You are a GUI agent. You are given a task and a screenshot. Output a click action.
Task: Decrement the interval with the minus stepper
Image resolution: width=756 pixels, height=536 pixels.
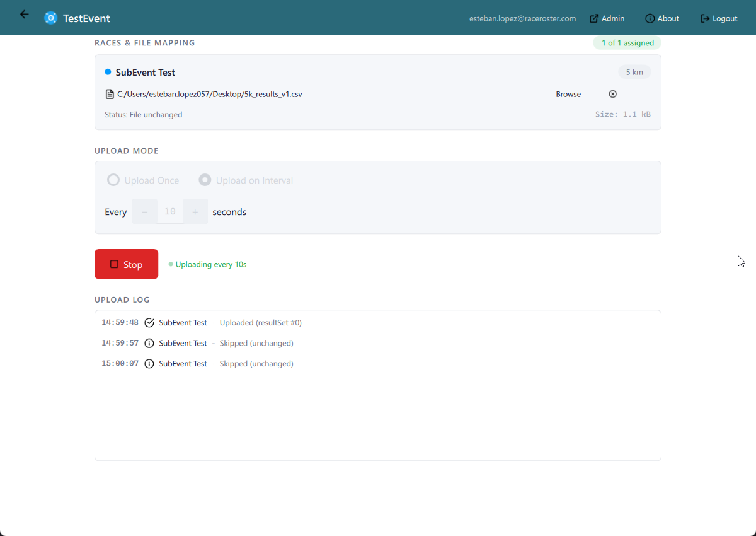click(144, 211)
